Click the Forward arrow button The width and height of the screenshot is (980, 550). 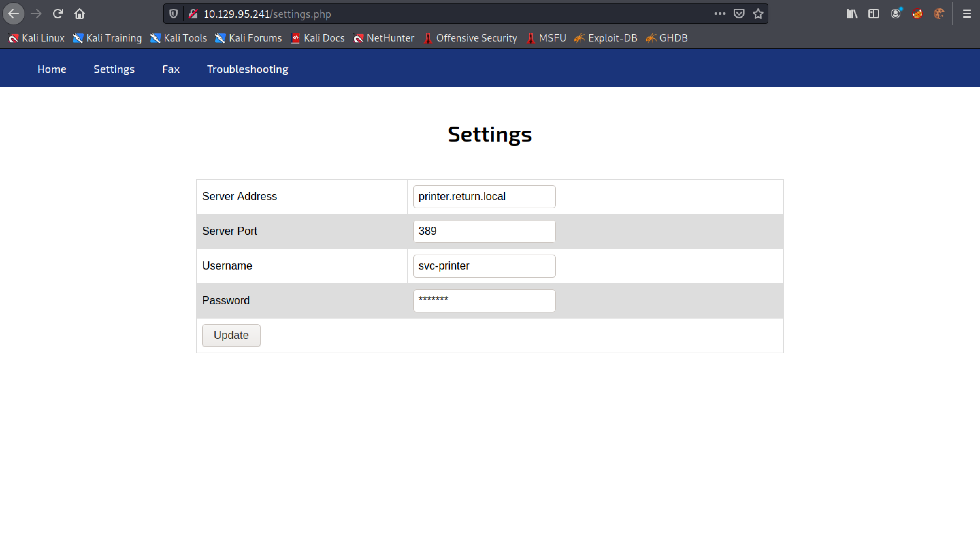point(36,14)
